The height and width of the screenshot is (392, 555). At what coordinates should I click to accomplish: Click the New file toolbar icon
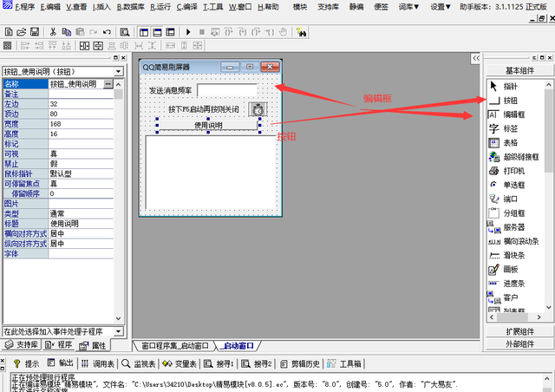(x=9, y=32)
